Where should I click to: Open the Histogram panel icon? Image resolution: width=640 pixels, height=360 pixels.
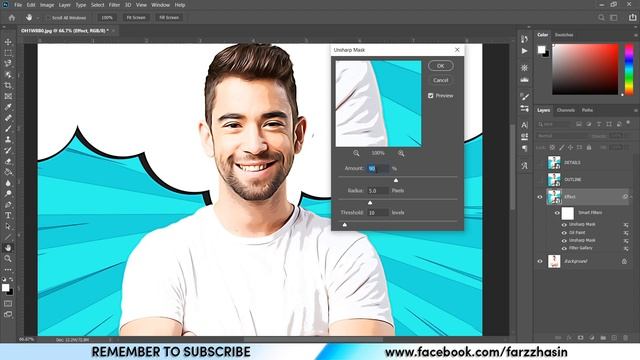(x=524, y=80)
